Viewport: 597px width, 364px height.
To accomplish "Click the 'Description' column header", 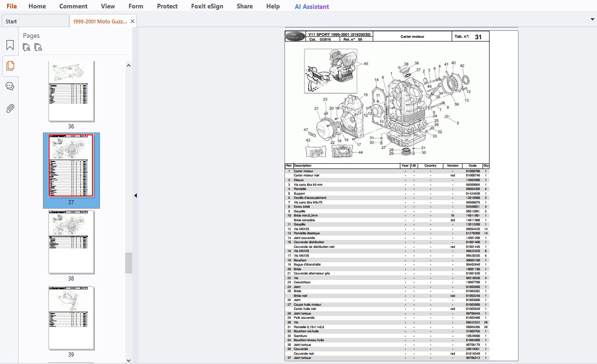I will (303, 166).
